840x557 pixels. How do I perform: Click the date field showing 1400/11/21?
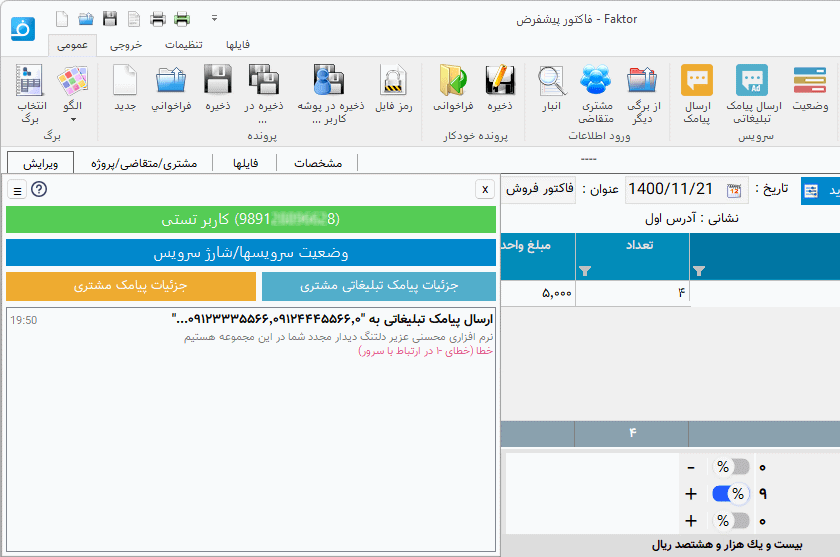click(670, 190)
